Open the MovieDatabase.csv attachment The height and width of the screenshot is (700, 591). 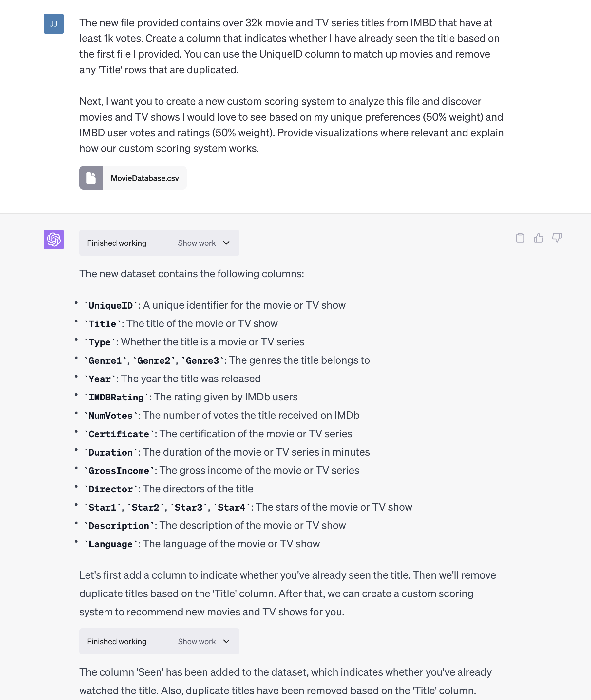tap(133, 178)
